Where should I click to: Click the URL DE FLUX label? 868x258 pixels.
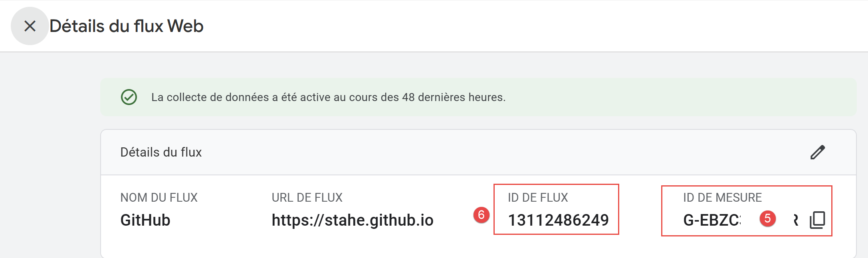tap(307, 197)
